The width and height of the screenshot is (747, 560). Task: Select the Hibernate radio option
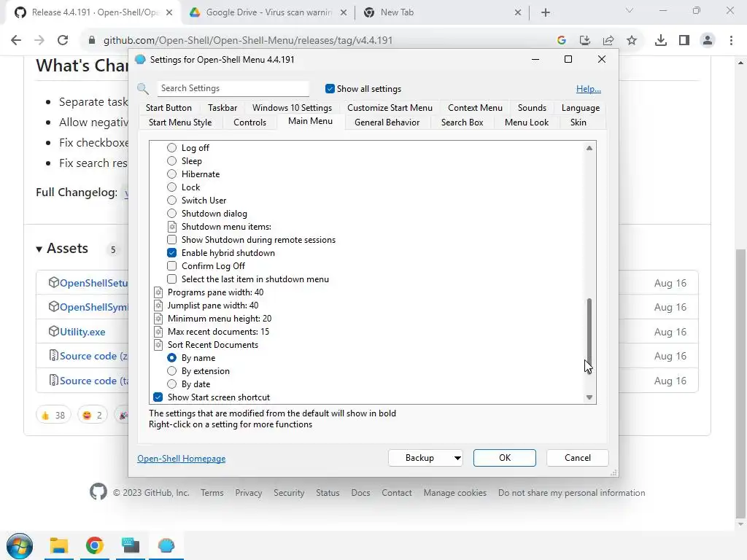pos(172,174)
